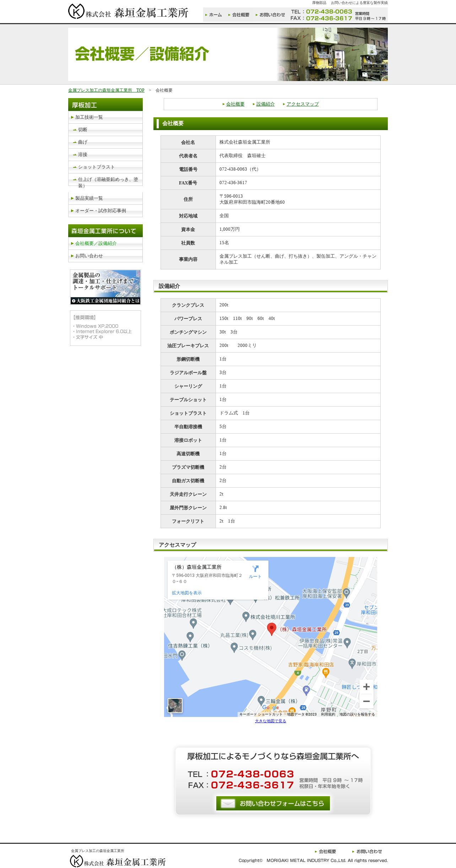Click the Google logo on the map
456x868 pixels.
coord(271,708)
